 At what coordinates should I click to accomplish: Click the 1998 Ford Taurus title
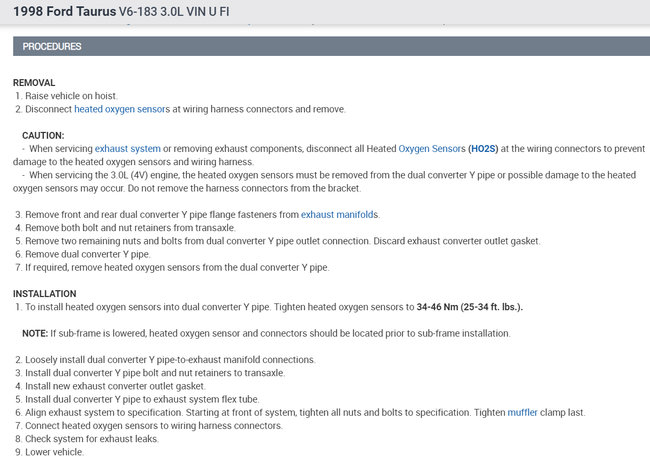click(65, 11)
